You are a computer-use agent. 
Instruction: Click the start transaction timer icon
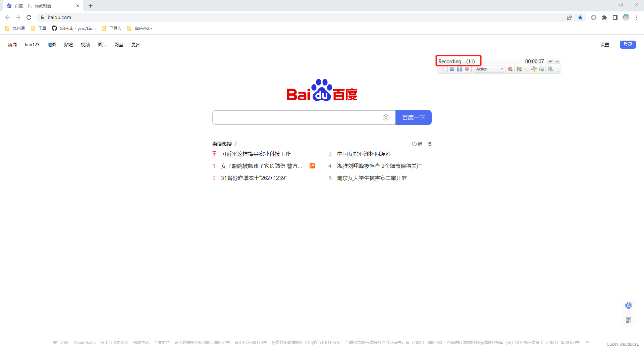click(x=519, y=69)
